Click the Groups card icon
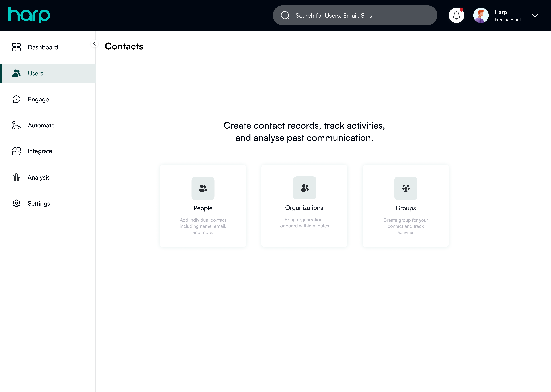Screen dimensions: 551x392 (406, 188)
